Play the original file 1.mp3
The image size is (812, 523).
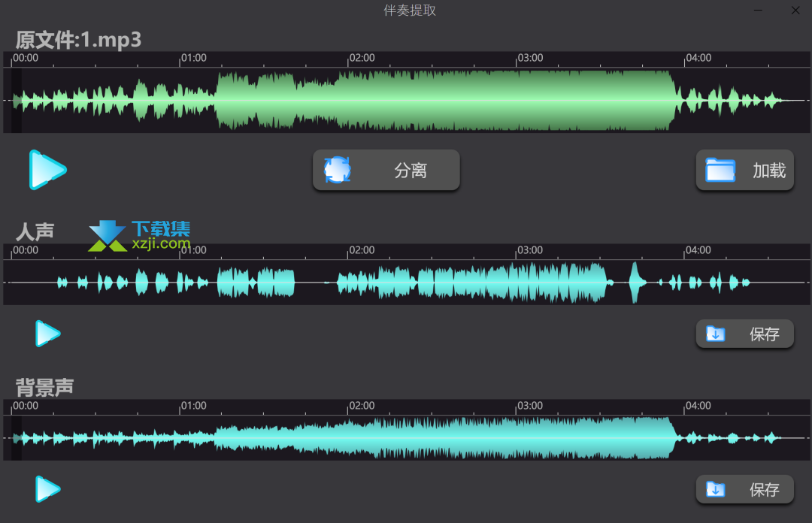[x=47, y=170]
